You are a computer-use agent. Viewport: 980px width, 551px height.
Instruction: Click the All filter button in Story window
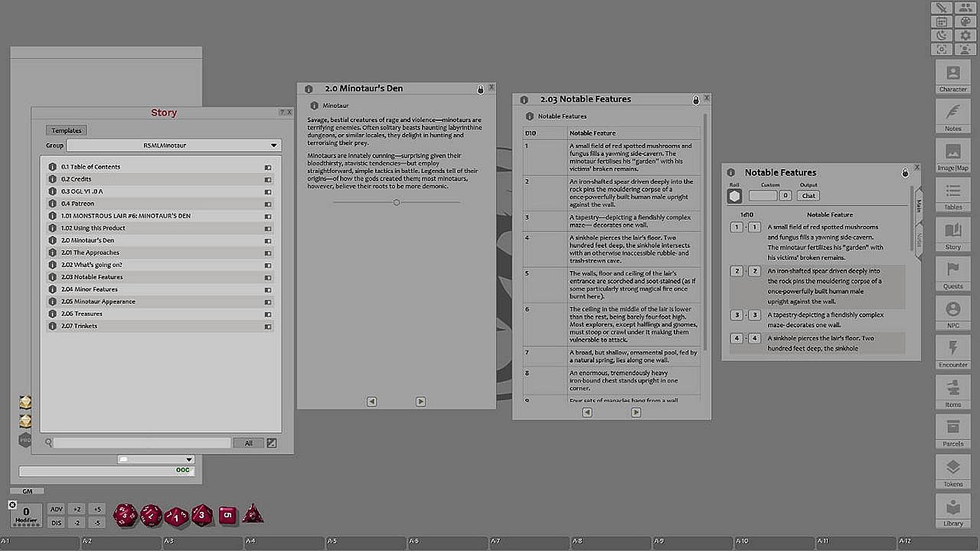pos(249,443)
